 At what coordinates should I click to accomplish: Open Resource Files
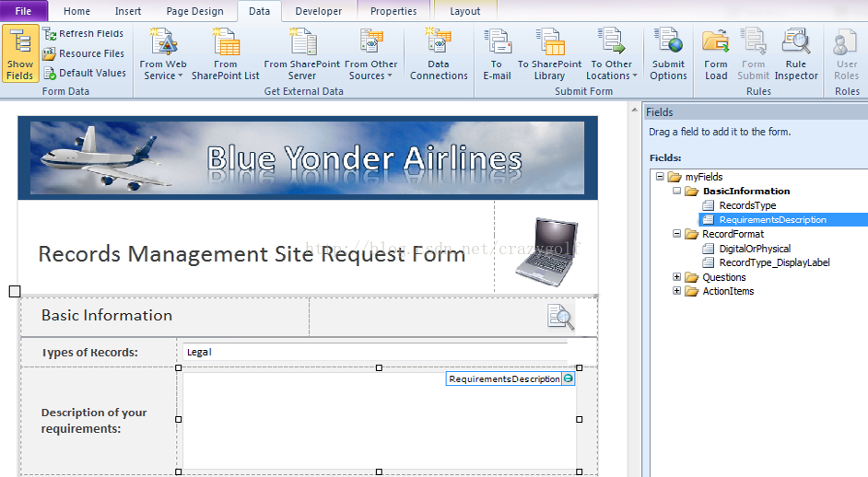pyautogui.click(x=84, y=53)
